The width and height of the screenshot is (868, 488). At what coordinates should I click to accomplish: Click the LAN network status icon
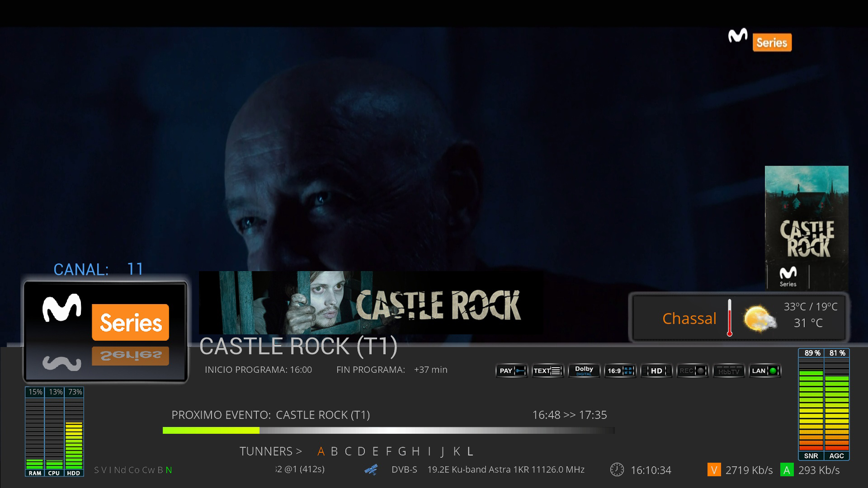pyautogui.click(x=764, y=371)
